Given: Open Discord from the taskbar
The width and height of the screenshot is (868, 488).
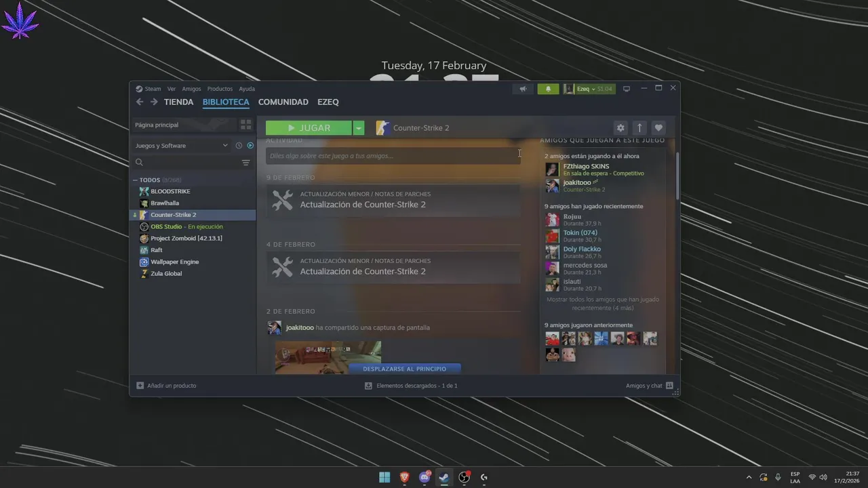Looking at the screenshot, I should point(425,477).
